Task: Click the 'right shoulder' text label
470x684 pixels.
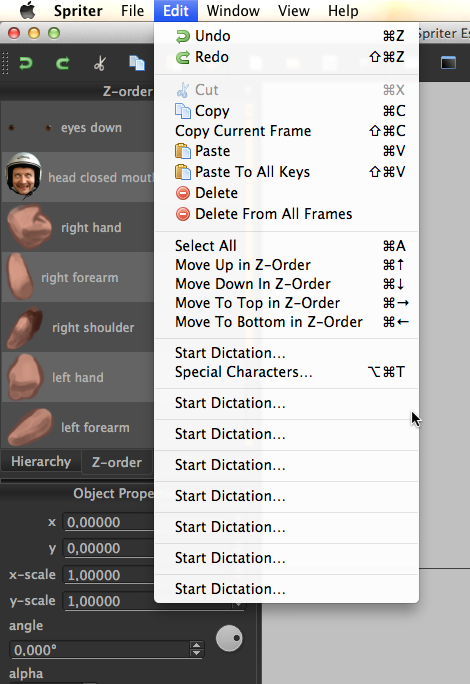Action: (x=93, y=328)
